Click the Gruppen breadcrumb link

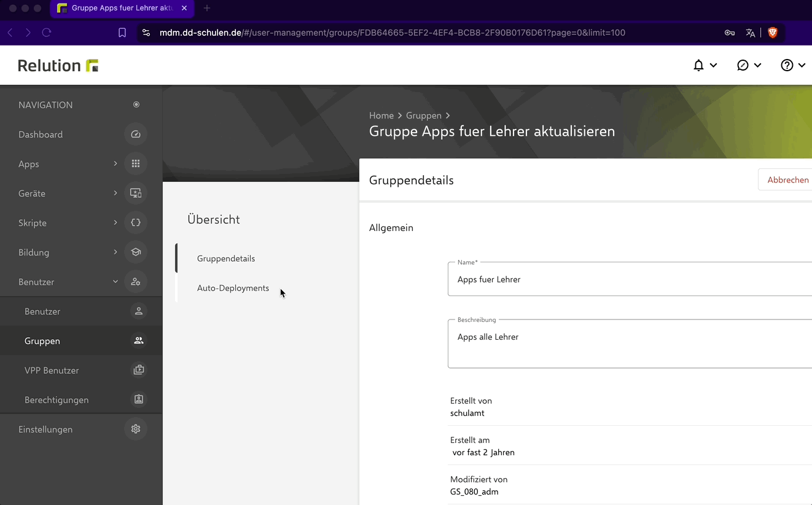point(424,115)
